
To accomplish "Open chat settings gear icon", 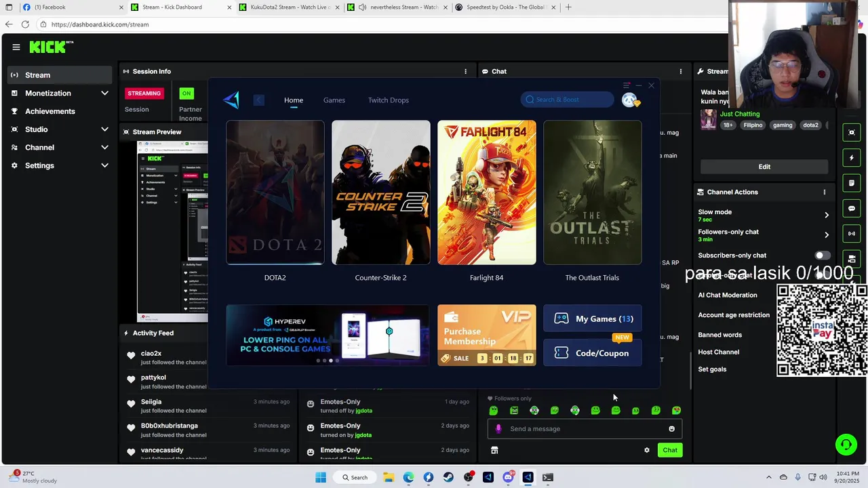I will pos(646,450).
